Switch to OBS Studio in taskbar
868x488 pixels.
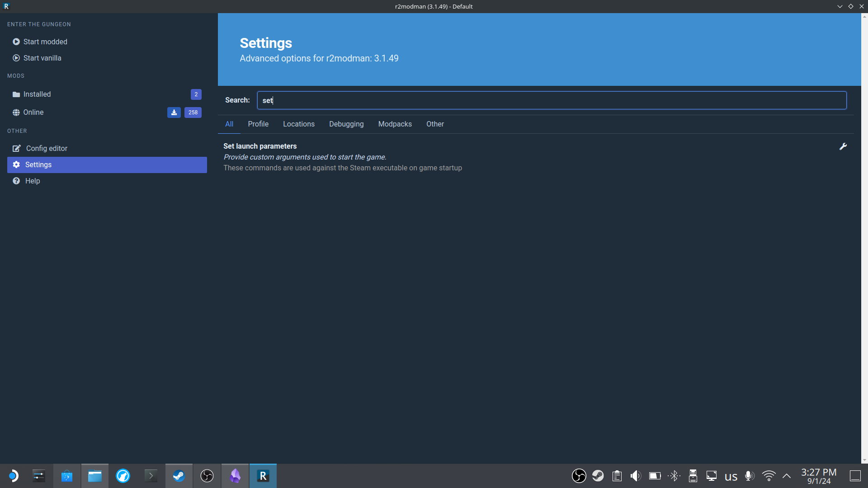point(207,476)
